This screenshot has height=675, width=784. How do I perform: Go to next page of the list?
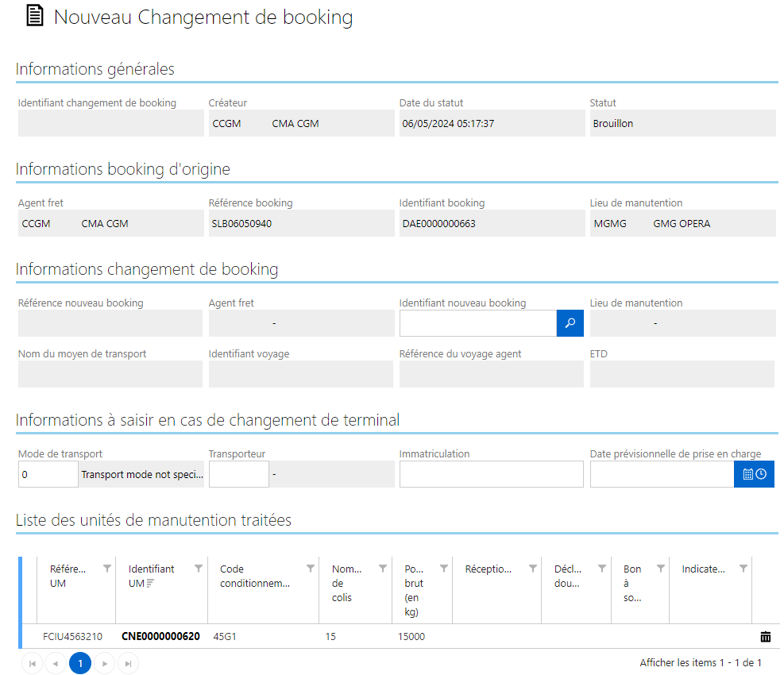[x=105, y=664]
